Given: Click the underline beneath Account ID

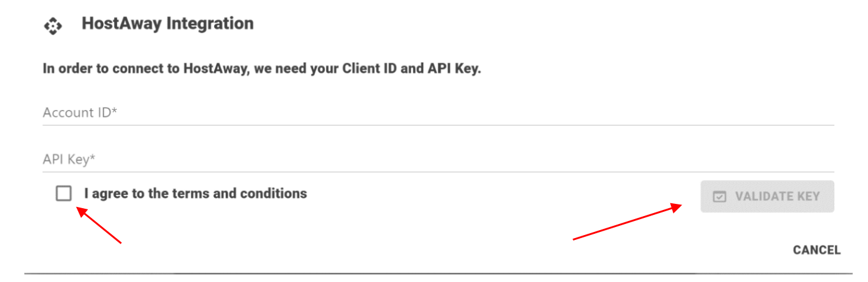Looking at the screenshot, I should [438, 125].
